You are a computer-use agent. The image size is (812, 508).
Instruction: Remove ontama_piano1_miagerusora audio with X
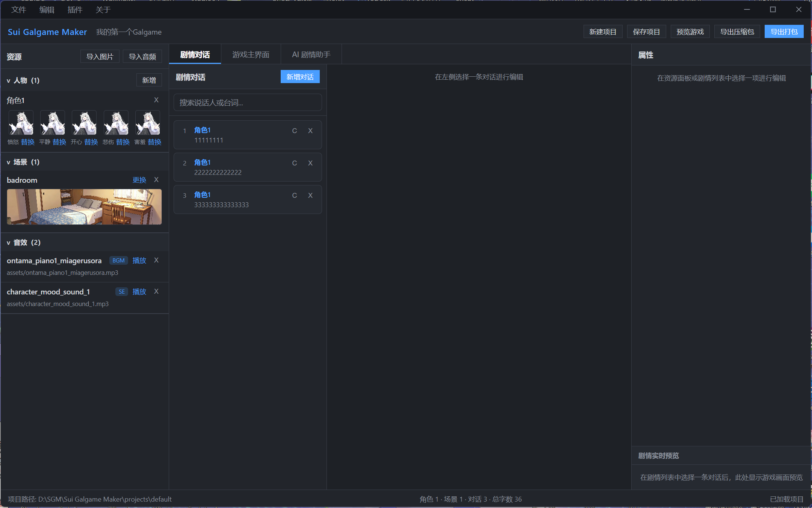156,260
